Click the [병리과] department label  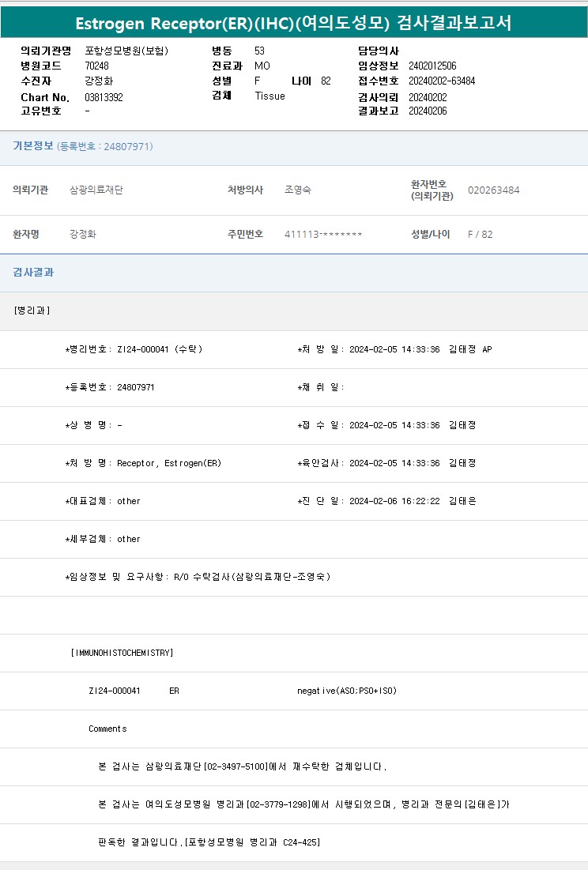click(32, 311)
